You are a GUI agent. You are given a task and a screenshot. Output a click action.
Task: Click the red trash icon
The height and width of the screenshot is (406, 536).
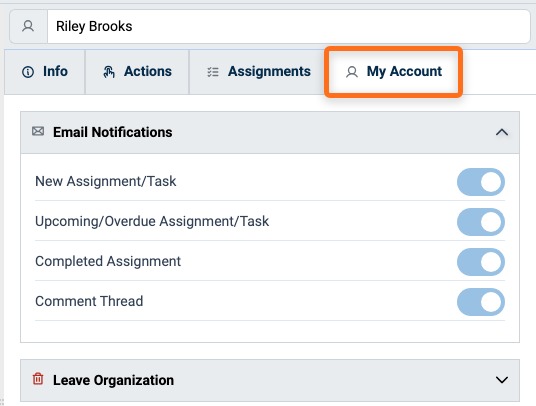tap(38, 379)
